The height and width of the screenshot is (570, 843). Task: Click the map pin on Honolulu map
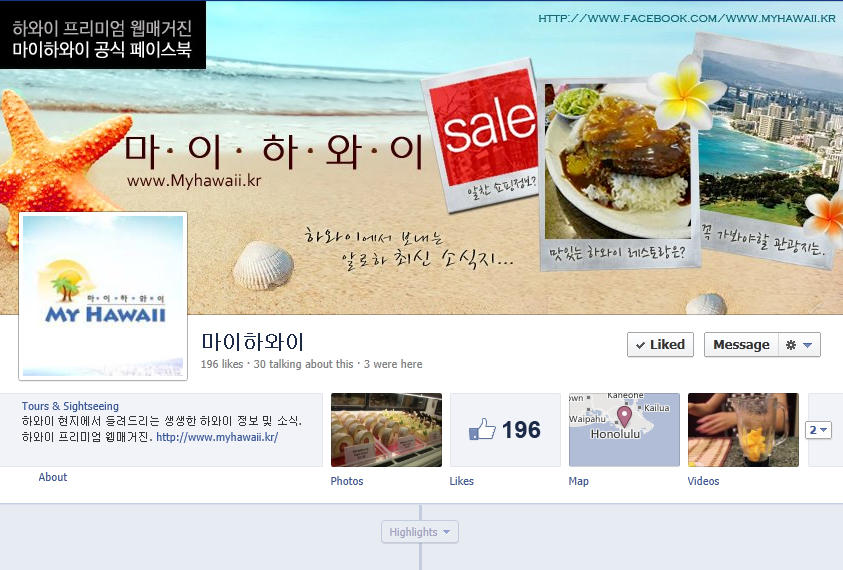(x=624, y=416)
